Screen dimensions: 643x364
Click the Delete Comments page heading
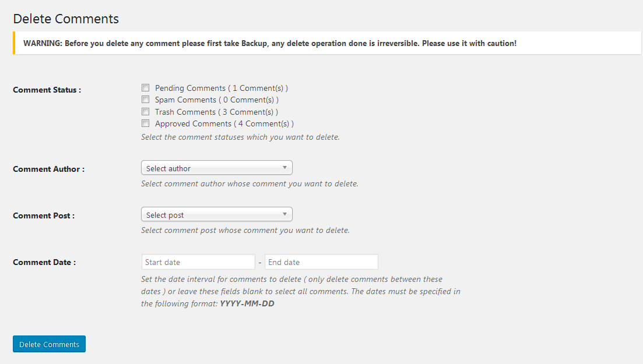66,19
